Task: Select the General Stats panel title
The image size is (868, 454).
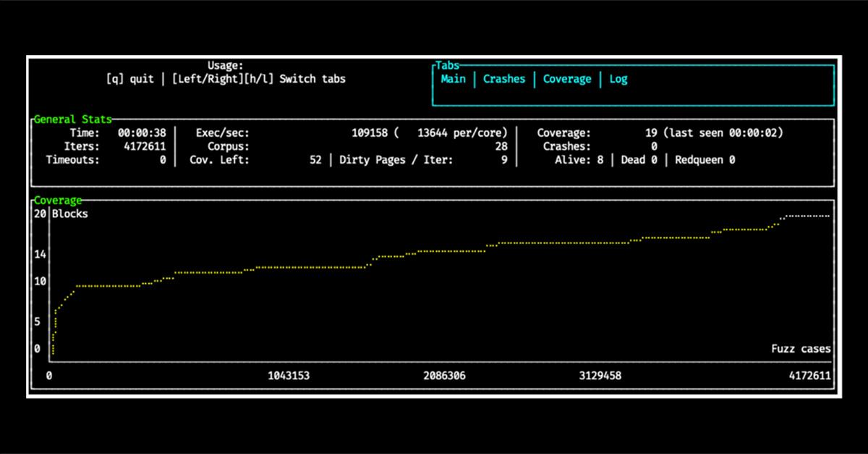Action: point(72,119)
